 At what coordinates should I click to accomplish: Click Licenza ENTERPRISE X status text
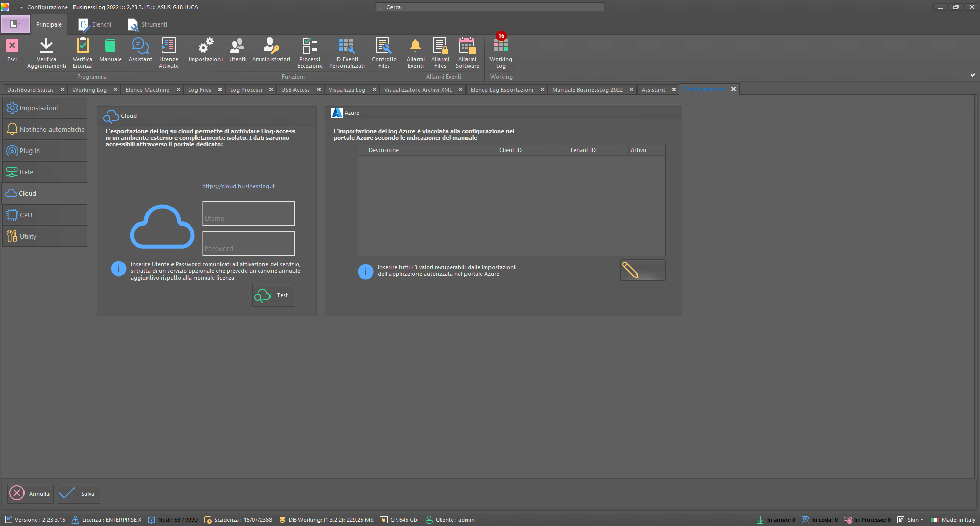tap(112, 520)
